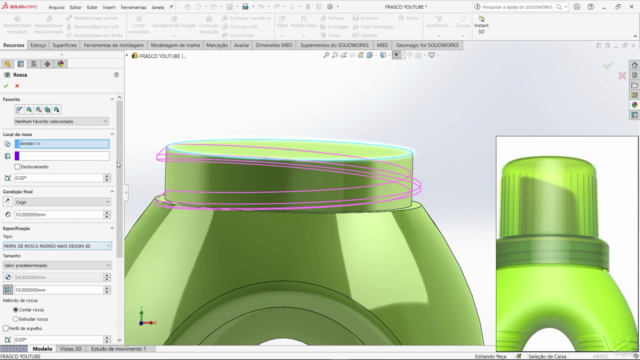Open the Arquivo menu

tap(56, 7)
